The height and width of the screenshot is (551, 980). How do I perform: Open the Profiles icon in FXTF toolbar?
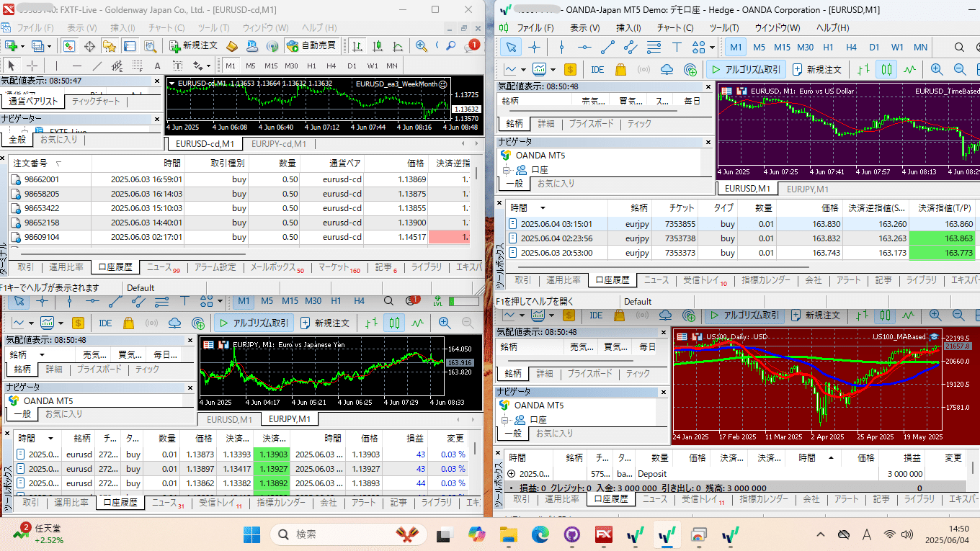[37, 45]
